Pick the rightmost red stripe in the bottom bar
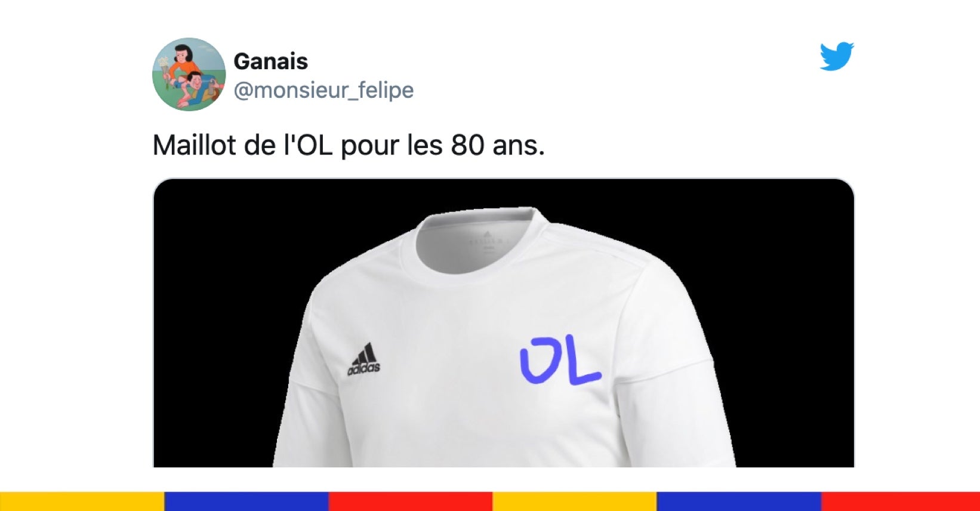 [901, 501]
